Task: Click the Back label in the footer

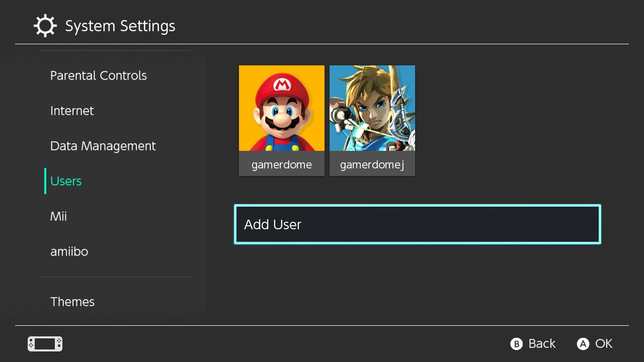Action: [x=541, y=343]
